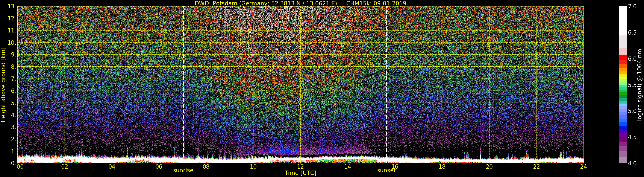Image resolution: width=644 pixels, height=177 pixels.
Task: Click the time tick "18"
Action: click(442, 167)
